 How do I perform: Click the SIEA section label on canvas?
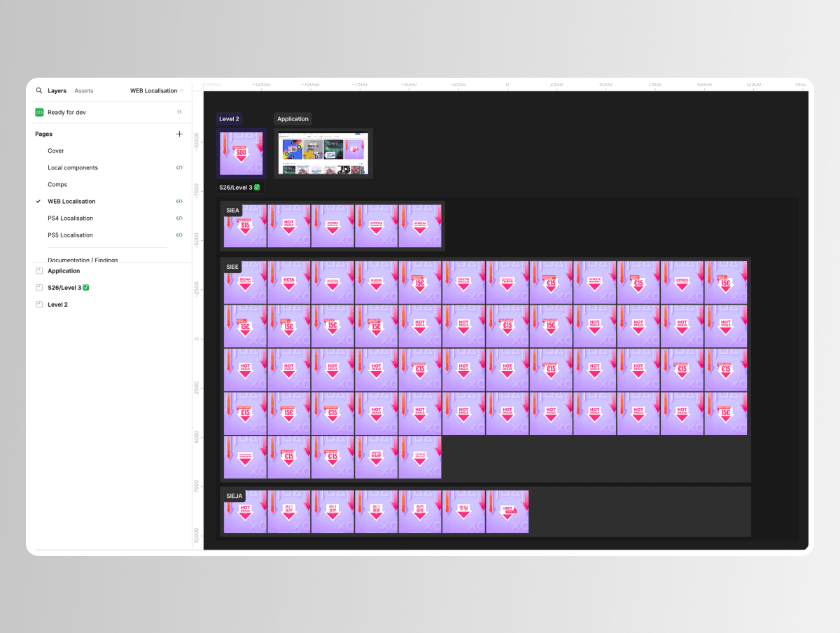click(x=232, y=210)
